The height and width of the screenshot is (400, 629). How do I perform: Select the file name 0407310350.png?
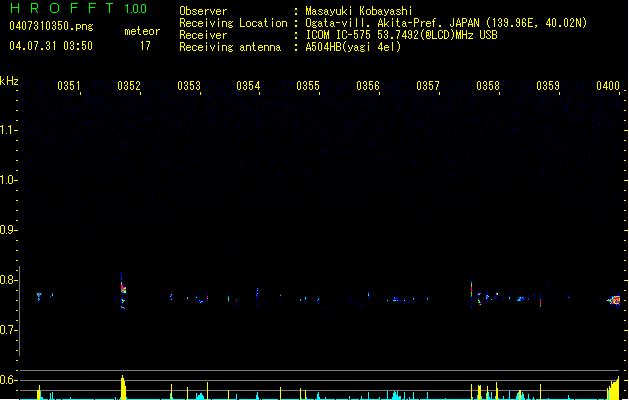click(51, 26)
